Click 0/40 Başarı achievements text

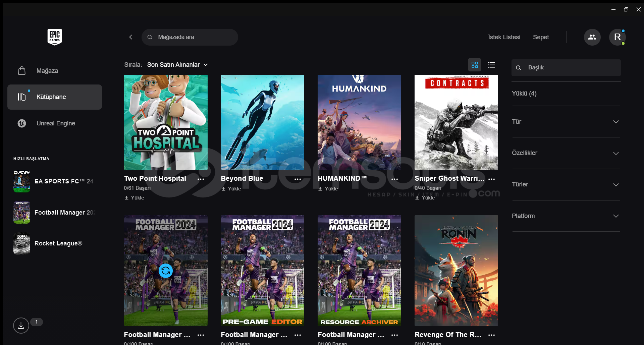(428, 188)
